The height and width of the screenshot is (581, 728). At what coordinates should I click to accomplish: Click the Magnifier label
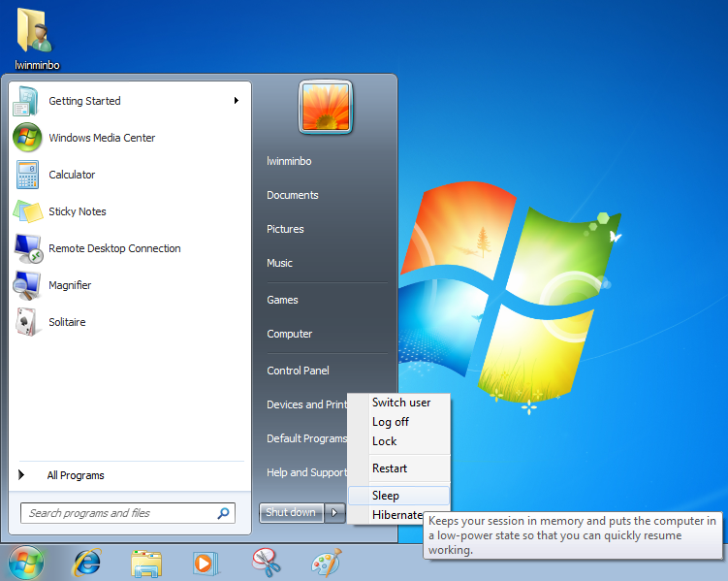coord(70,285)
